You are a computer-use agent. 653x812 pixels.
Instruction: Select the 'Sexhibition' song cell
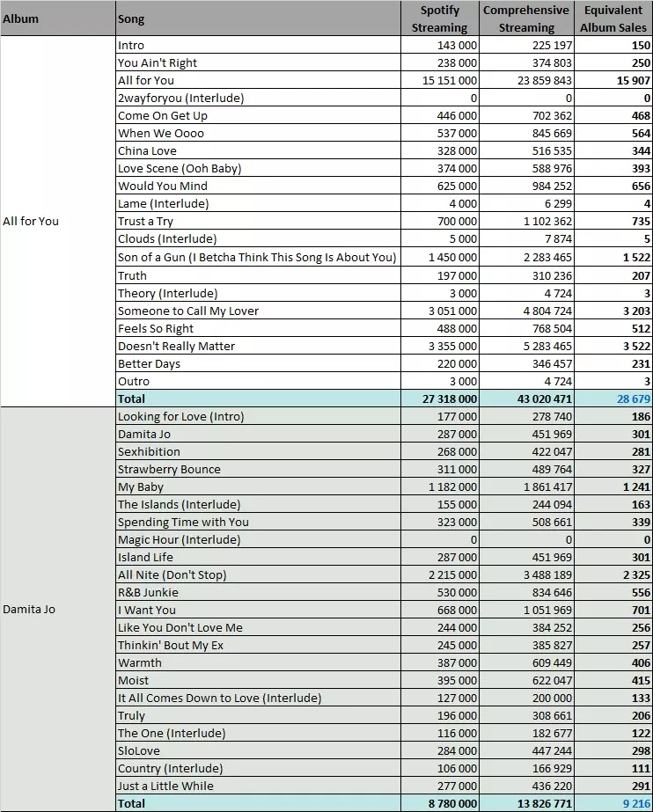click(258, 451)
